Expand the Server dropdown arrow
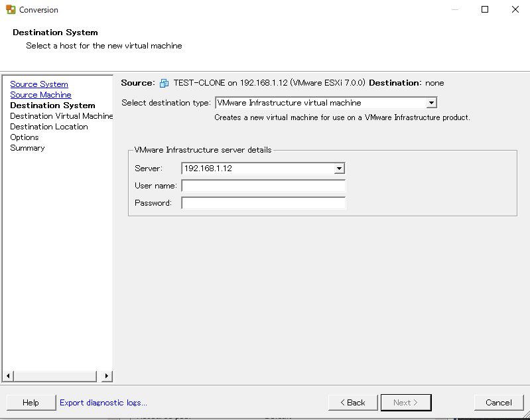This screenshot has height=420, width=530. coord(339,169)
